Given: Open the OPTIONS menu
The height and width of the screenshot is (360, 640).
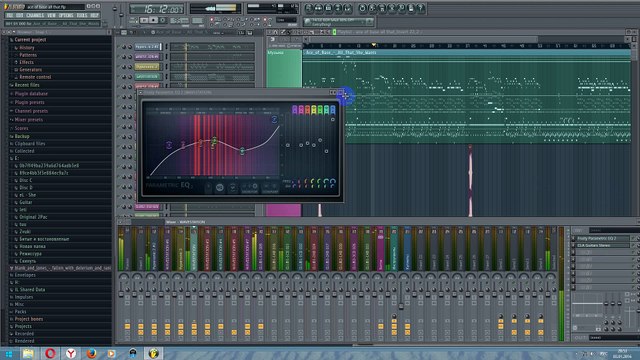Looking at the screenshot, I should 66,16.
